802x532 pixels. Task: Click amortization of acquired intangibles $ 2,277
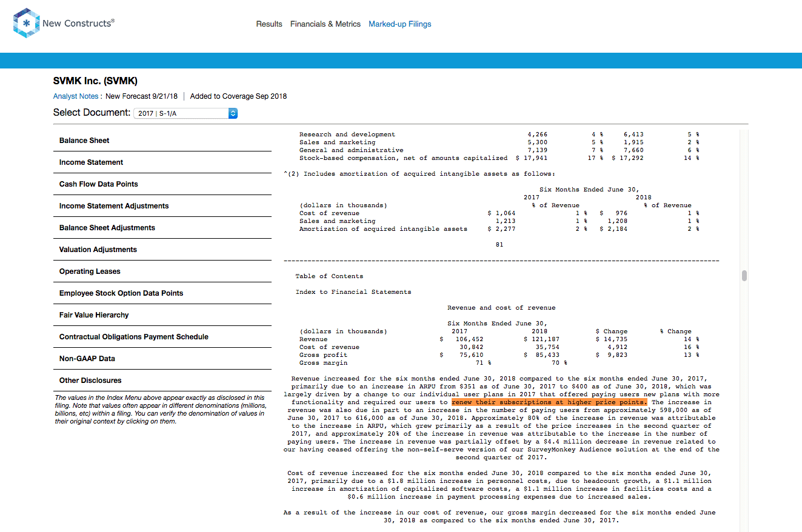tap(502, 229)
